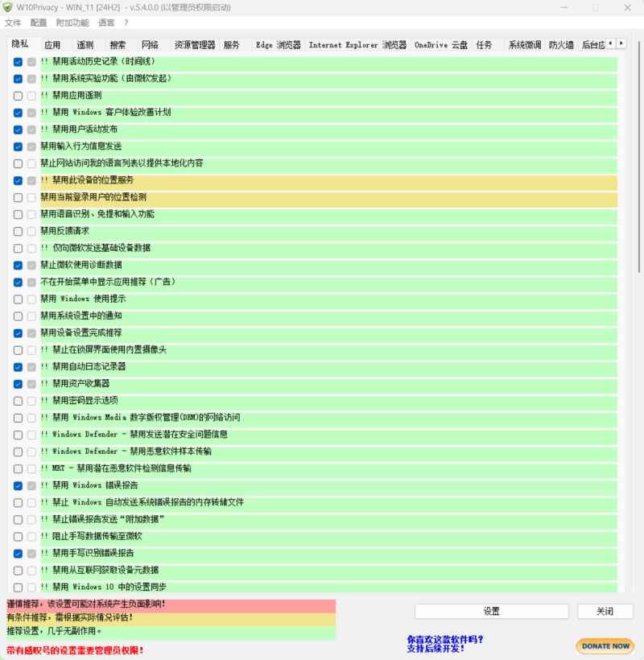
Task: Check 仅向微软发送基础设备数据 checkbox
Action: pos(18,249)
